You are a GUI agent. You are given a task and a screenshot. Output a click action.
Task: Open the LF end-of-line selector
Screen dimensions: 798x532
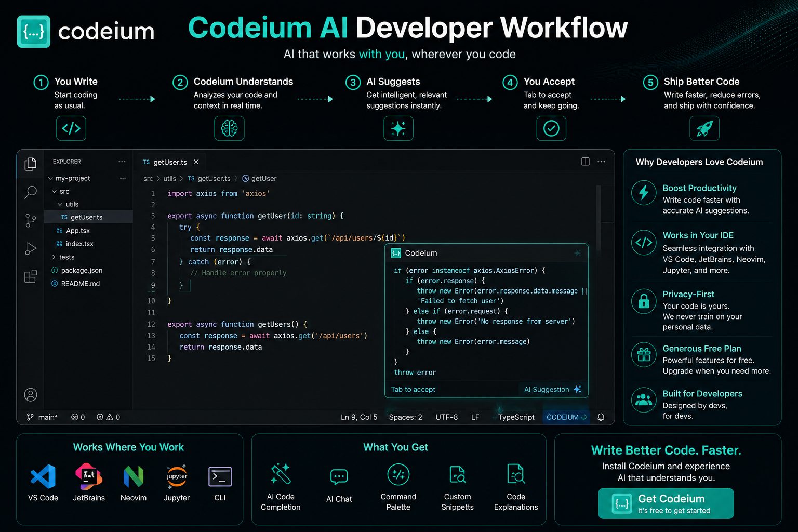tap(475, 417)
